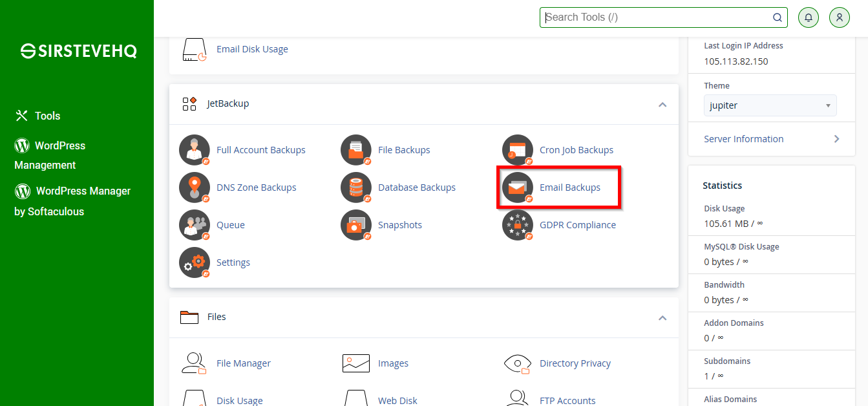
Task: Open the JetBackup Settings link
Action: 233,262
